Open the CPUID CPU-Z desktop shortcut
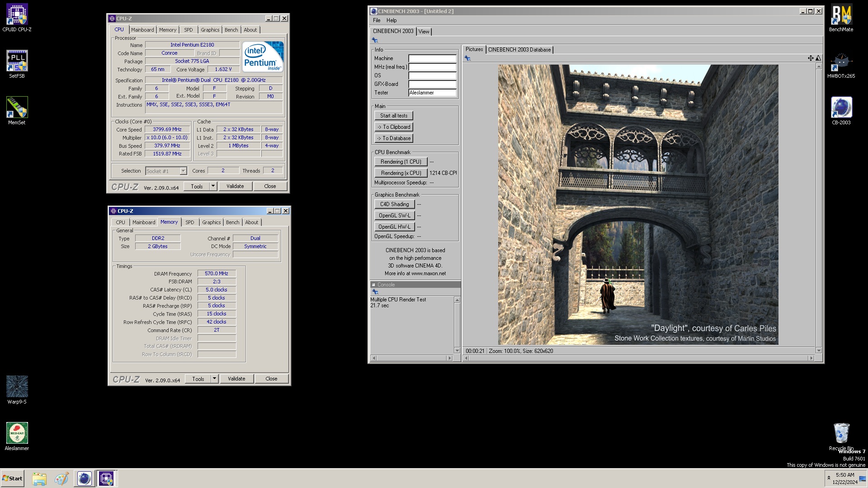868x488 pixels. (17, 18)
